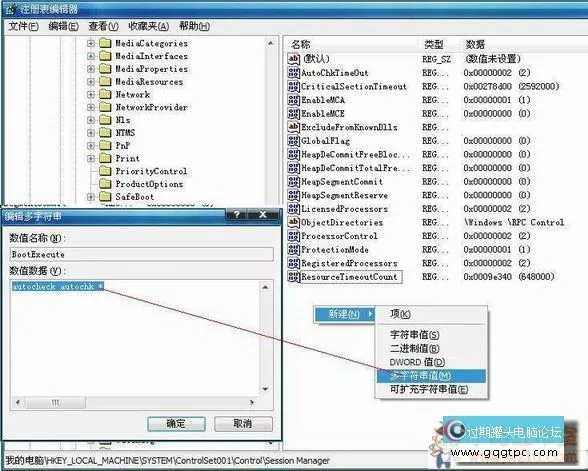Viewport: 588px width, 471px height.
Task: Click the 确定 button
Action: [x=176, y=424]
